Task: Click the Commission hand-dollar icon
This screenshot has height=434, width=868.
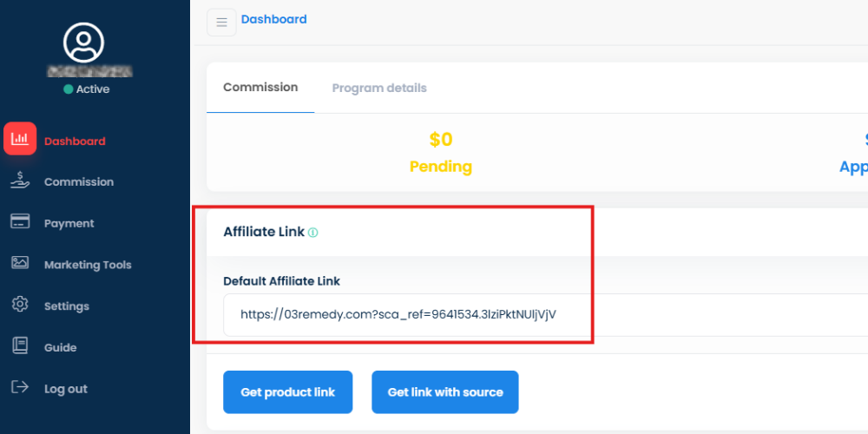Action: coord(20,181)
